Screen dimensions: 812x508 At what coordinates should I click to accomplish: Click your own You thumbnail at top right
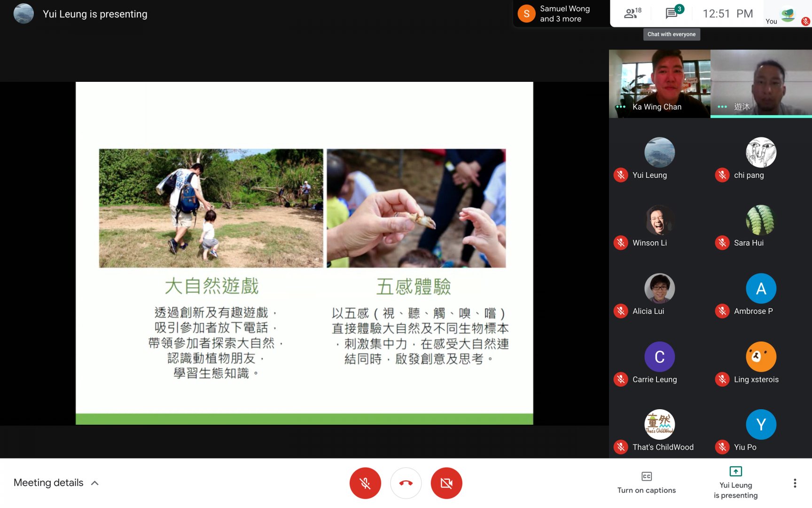pos(788,15)
